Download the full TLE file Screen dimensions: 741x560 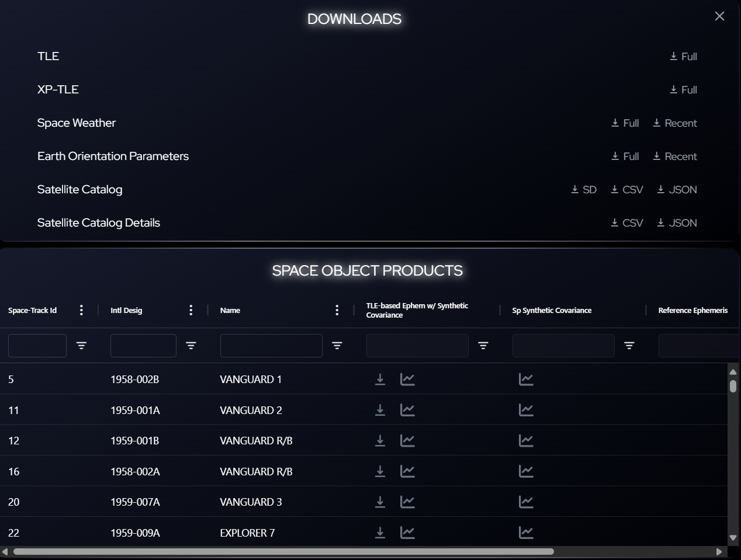click(x=683, y=57)
